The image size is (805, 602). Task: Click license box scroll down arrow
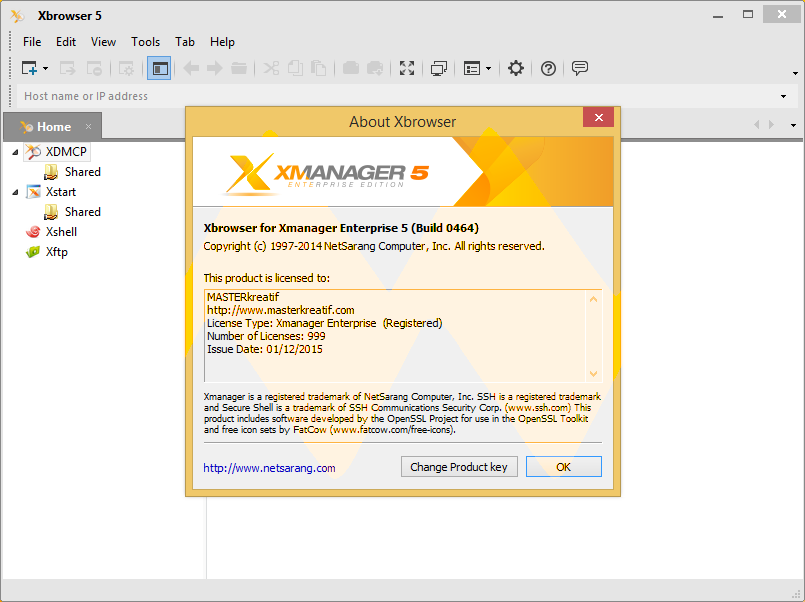(x=593, y=373)
